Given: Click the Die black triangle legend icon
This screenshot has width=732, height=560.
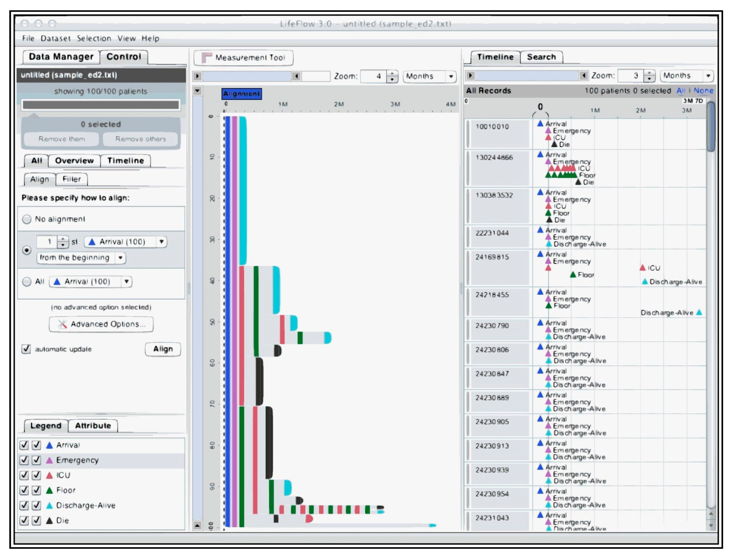Looking at the screenshot, I should [49, 521].
